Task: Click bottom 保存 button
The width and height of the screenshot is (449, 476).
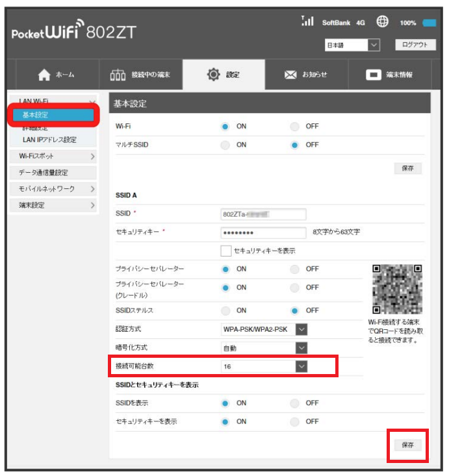Action: (407, 445)
